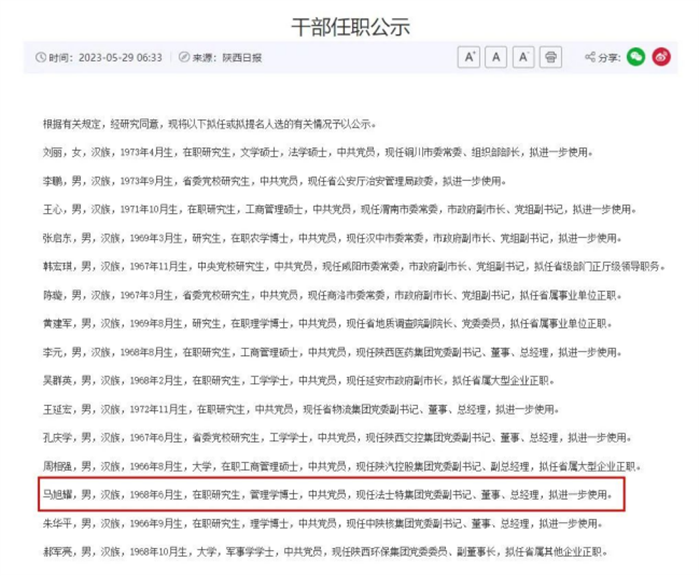Reset font size with the middle A button
This screenshot has width=700, height=576.
tap(496, 57)
